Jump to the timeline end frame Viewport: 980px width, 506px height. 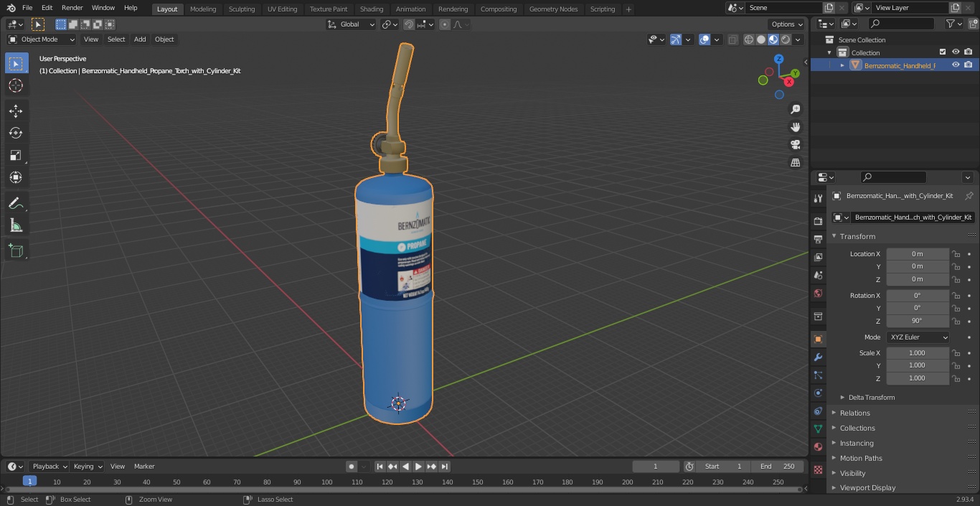445,467
